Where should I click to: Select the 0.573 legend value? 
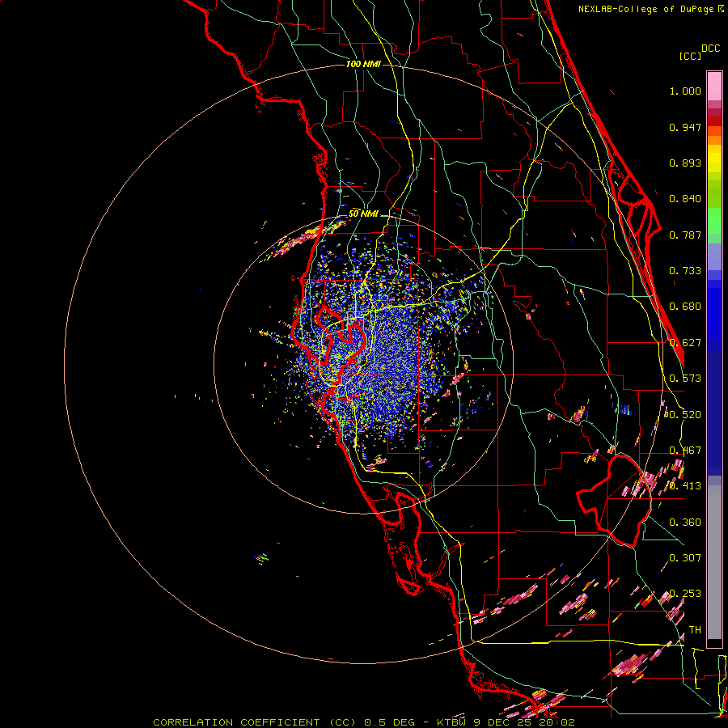click(685, 379)
